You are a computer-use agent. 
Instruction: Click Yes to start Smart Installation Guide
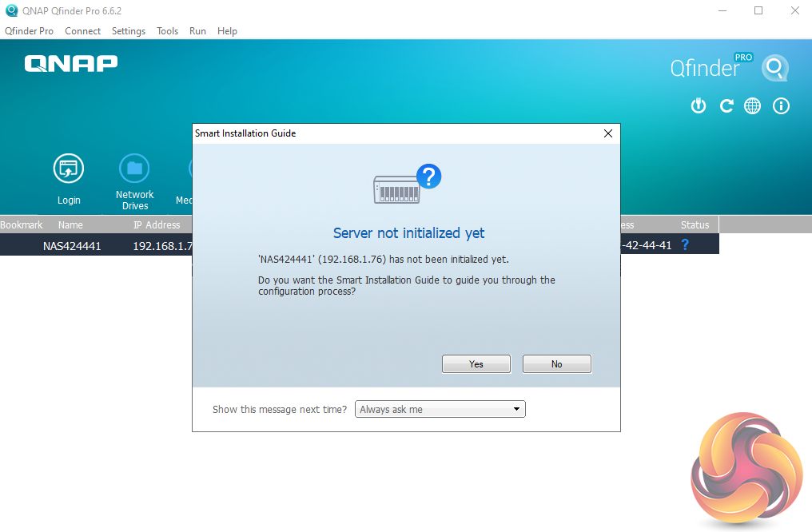[x=476, y=363]
